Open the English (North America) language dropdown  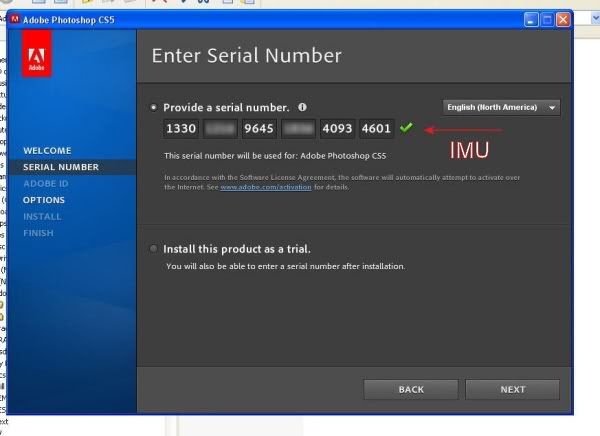[501, 107]
